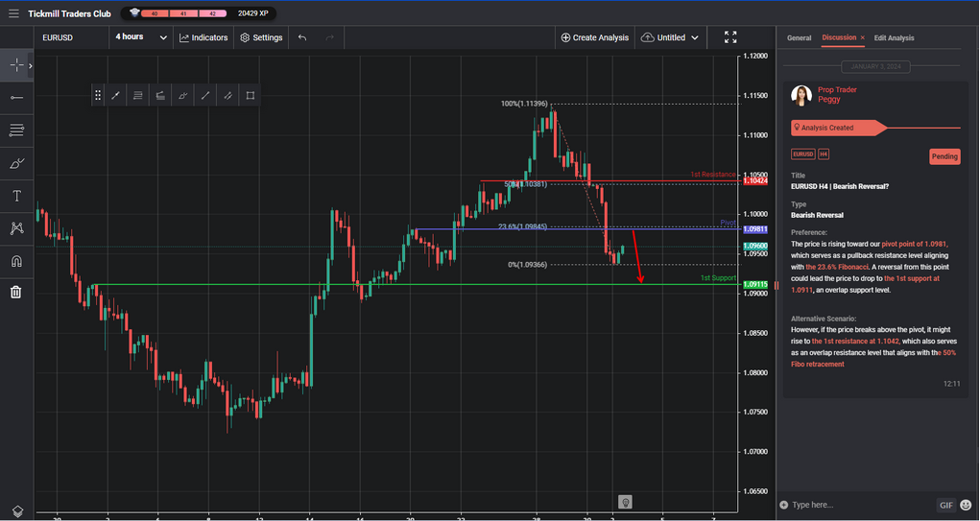Select the Text annotation tool
980x521 pixels.
pyautogui.click(x=16, y=196)
